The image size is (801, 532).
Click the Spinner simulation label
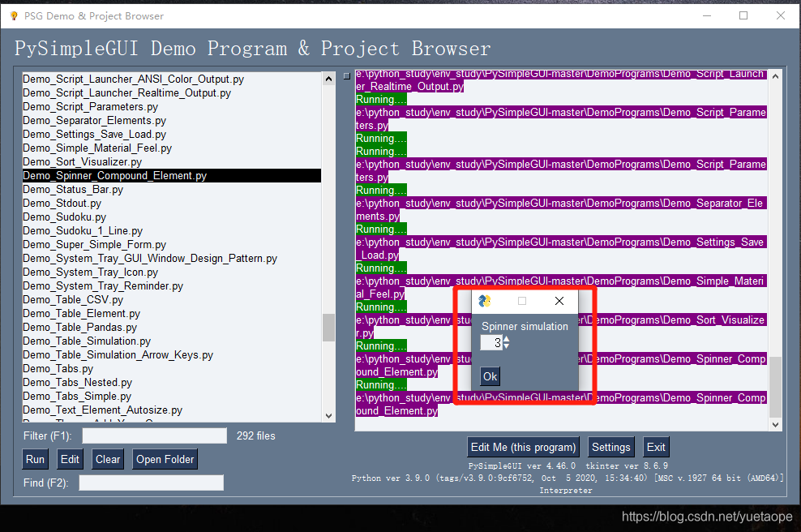tap(525, 327)
